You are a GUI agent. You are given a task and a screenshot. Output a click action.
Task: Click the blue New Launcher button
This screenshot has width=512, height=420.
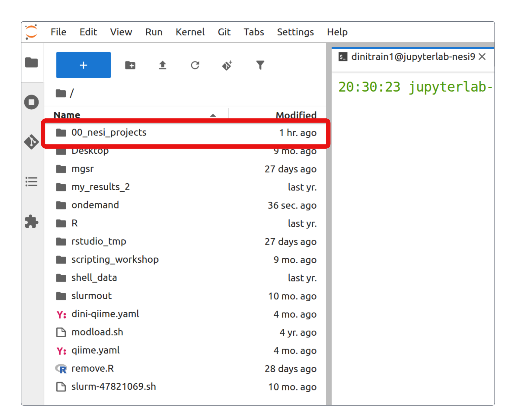tap(83, 65)
